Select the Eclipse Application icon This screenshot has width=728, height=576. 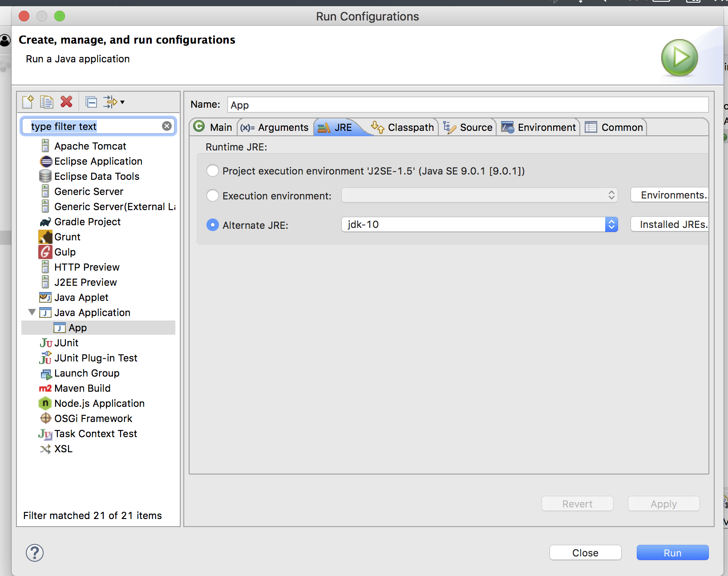tap(46, 161)
